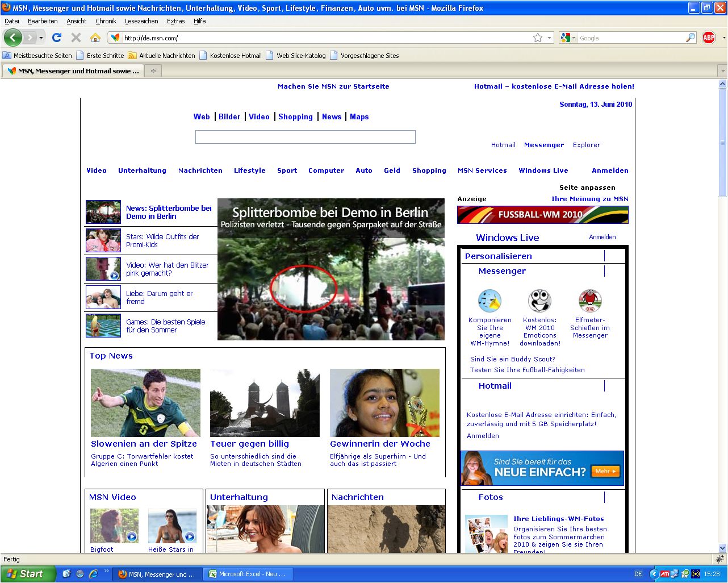This screenshot has height=583, width=728.
Task: Open the Chronik menu
Action: [106, 21]
